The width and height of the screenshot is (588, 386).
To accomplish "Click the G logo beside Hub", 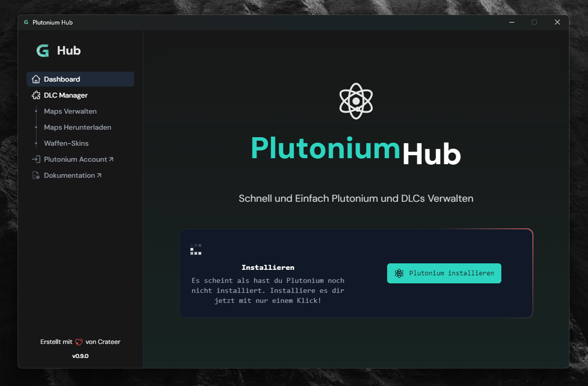I will (43, 50).
